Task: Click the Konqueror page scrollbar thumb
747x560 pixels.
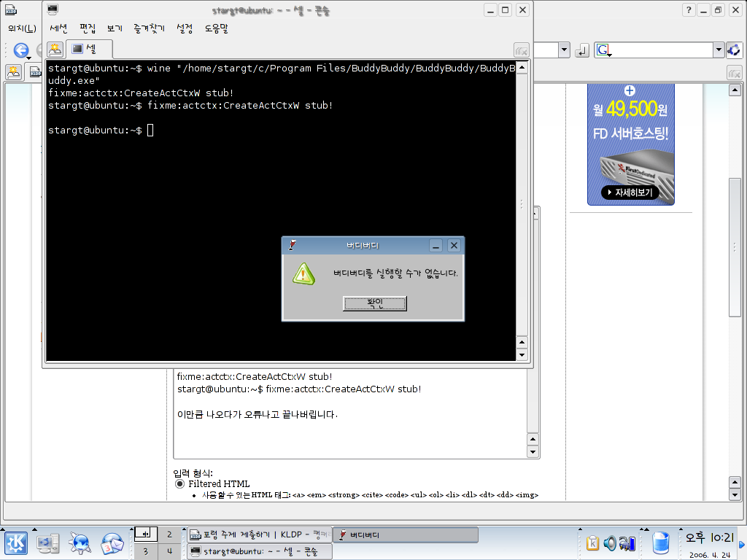Action: 735,247
